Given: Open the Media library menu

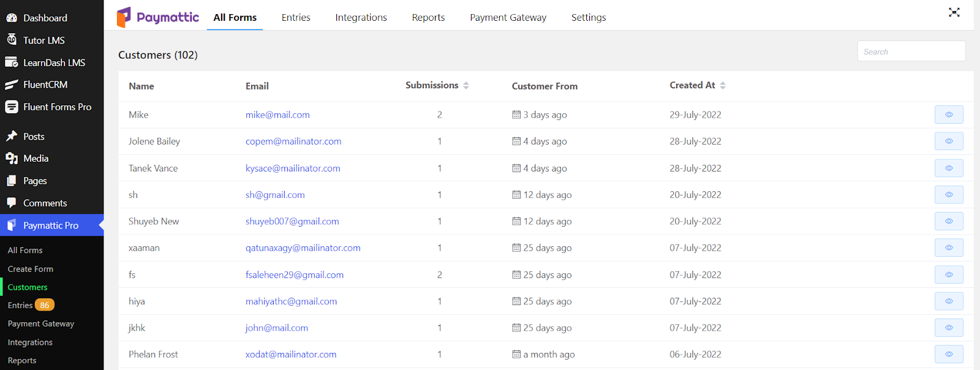Looking at the screenshot, I should click(36, 159).
